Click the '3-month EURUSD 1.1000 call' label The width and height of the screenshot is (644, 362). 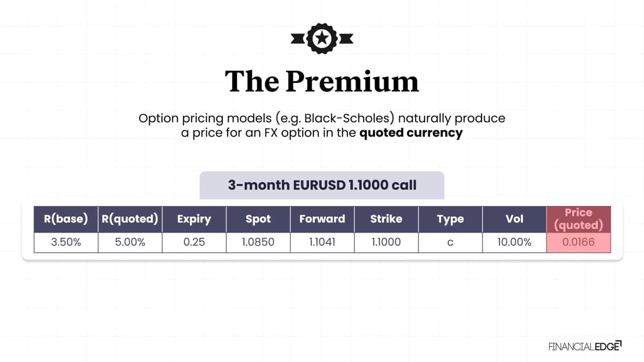[322, 186]
